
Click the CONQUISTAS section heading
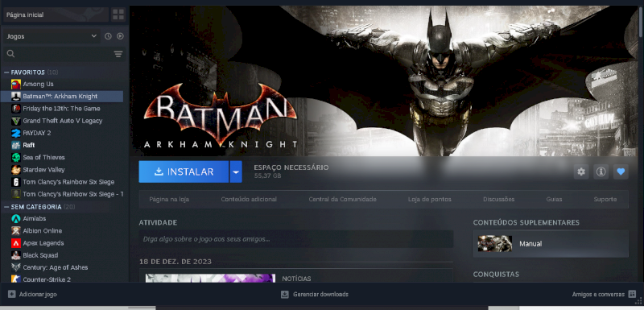tap(496, 275)
